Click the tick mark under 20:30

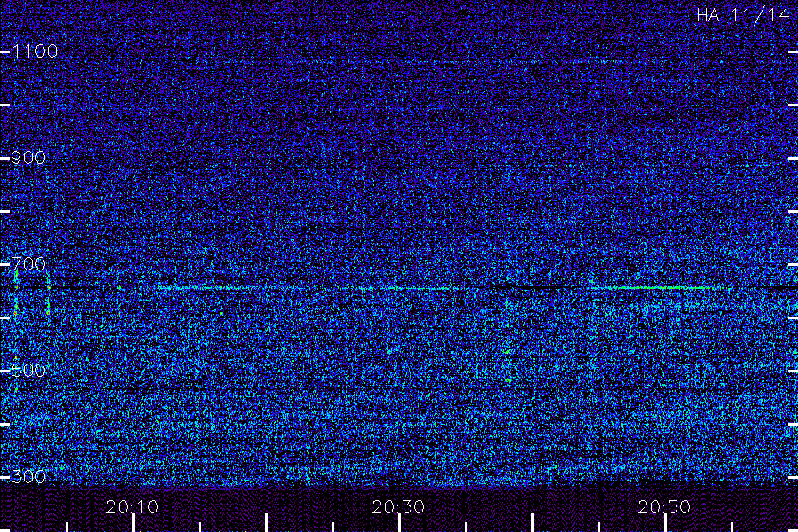[400, 523]
